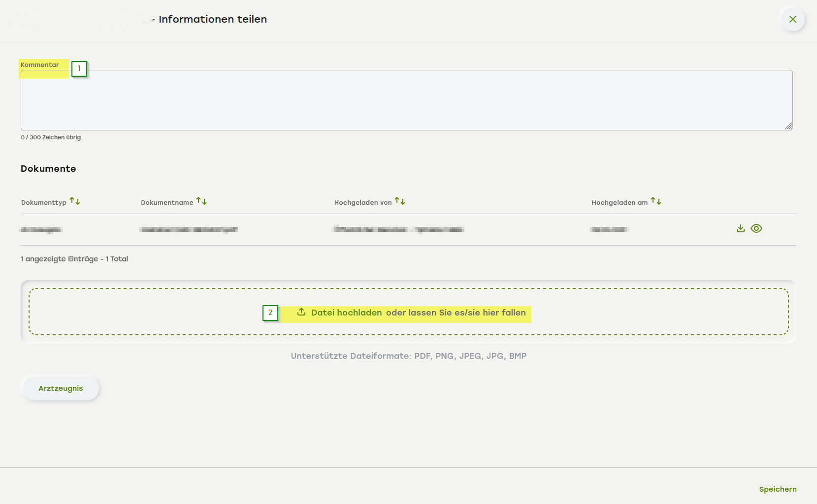Click the Datei hochladen link text

point(346,313)
